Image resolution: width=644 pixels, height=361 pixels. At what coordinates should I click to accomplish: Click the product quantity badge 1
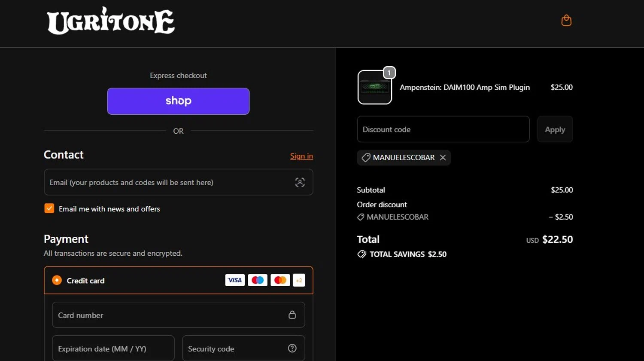click(389, 73)
